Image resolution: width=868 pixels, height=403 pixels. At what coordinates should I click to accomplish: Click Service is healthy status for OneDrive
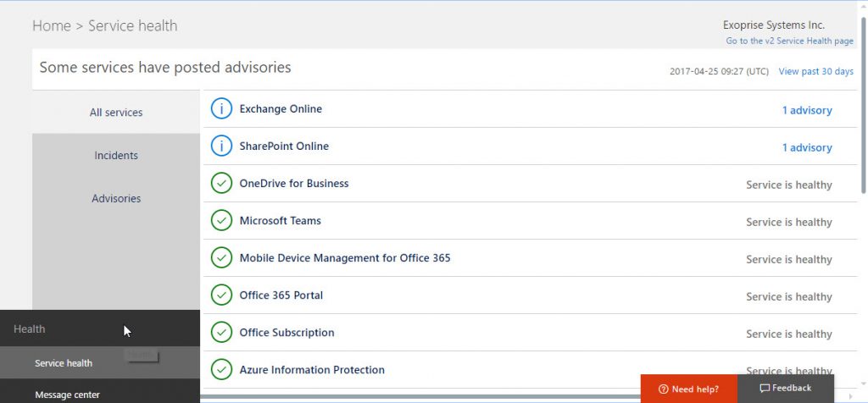point(789,185)
